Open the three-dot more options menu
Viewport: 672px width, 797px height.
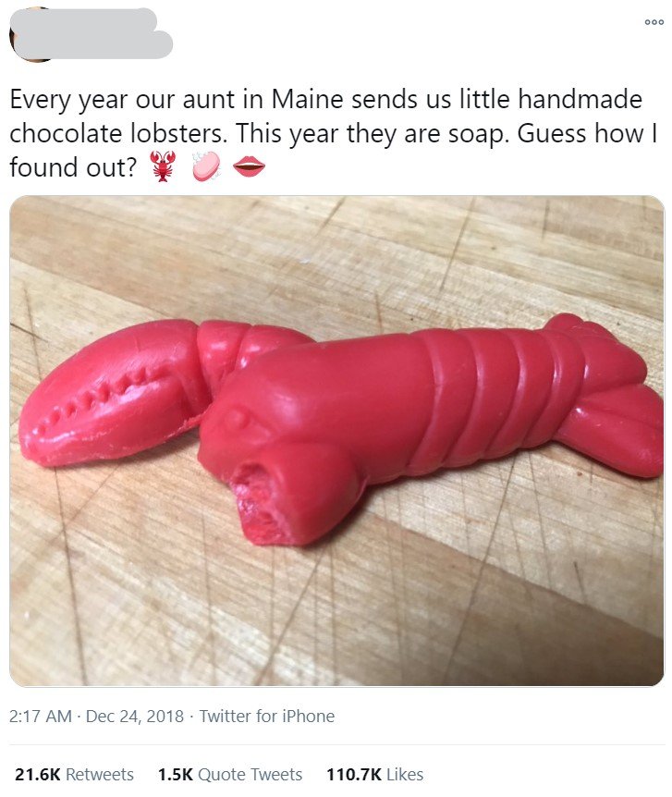(x=654, y=22)
